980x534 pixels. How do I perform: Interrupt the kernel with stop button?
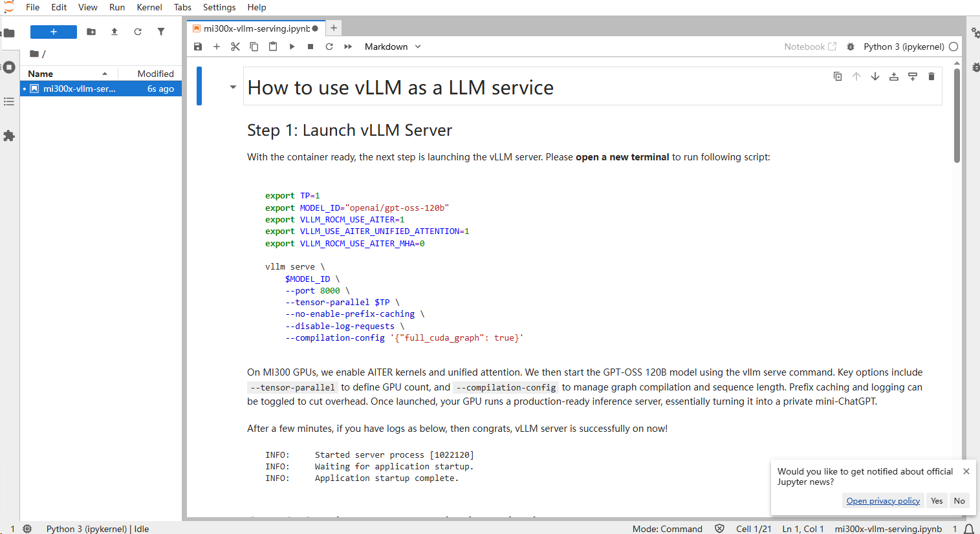(310, 47)
